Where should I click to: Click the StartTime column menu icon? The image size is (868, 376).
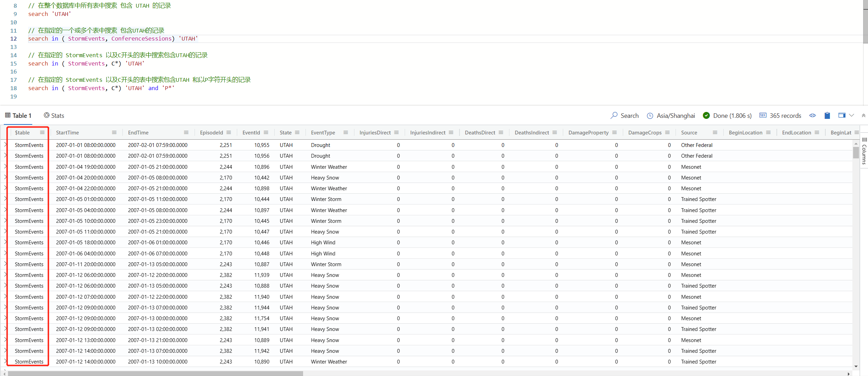click(x=114, y=132)
